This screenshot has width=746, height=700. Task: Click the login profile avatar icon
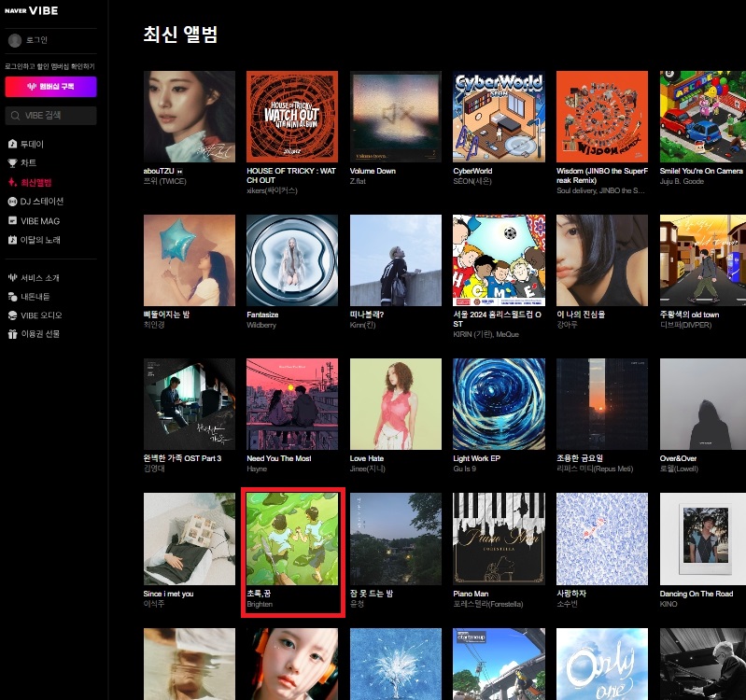[15, 40]
